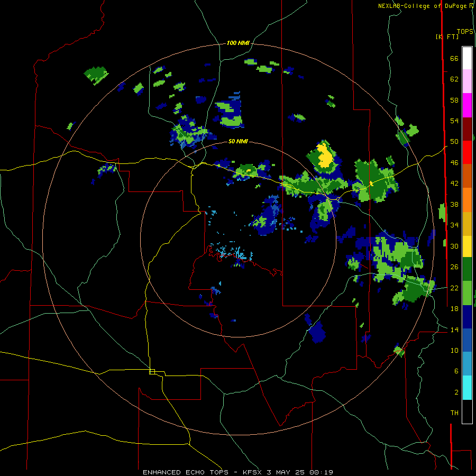Click the "NEXLAB-College of DuPage" credit text
This screenshot has height=476, width=476.
pyautogui.click(x=424, y=6)
